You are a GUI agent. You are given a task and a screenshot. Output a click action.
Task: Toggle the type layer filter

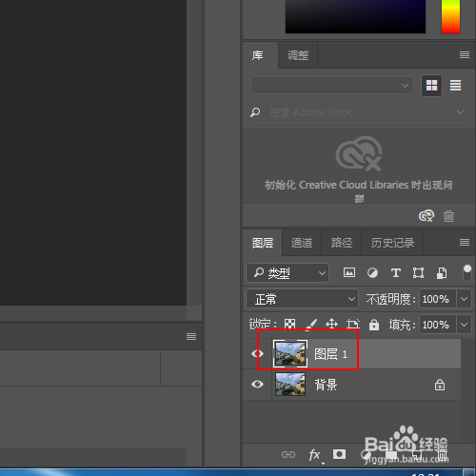pyautogui.click(x=395, y=273)
